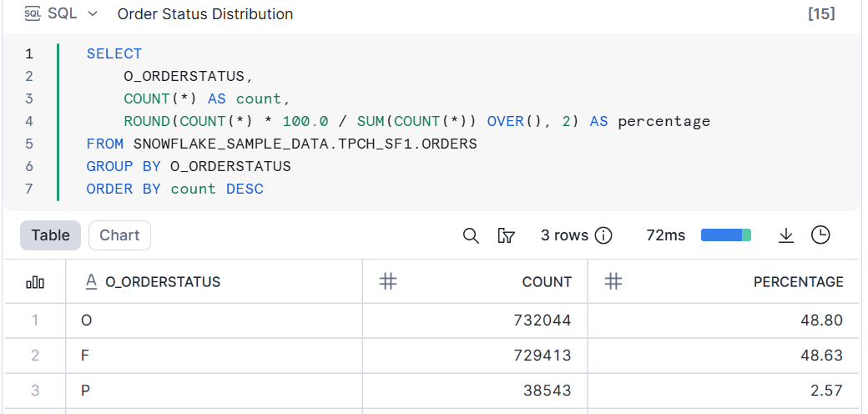Select the cell containing 732044
The image size is (868, 414).
point(542,320)
